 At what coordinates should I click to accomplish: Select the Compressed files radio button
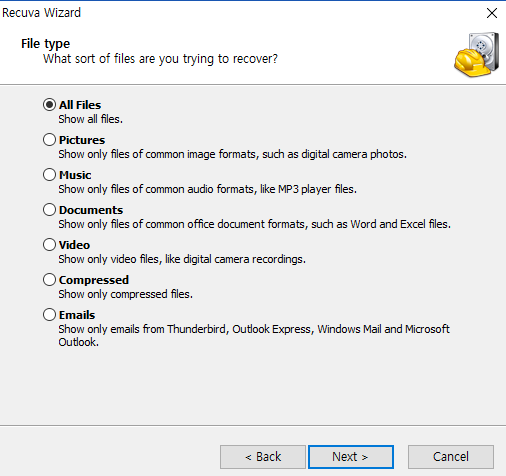coord(49,280)
